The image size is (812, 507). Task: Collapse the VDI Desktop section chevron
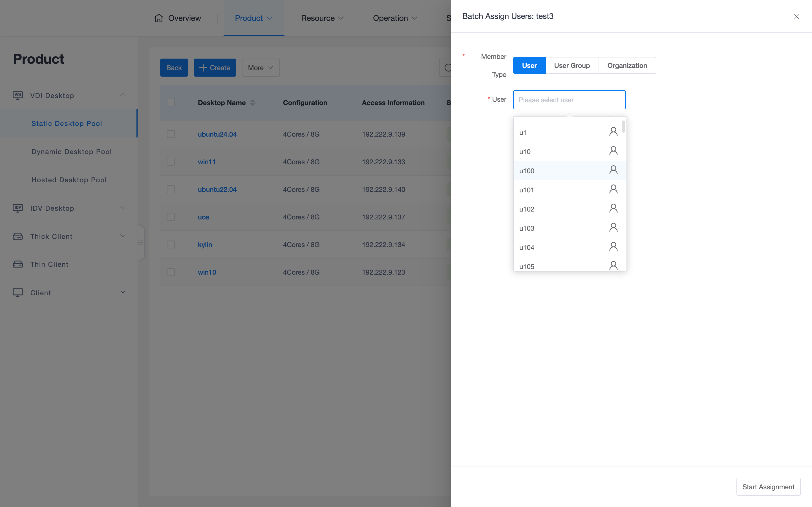coord(123,95)
